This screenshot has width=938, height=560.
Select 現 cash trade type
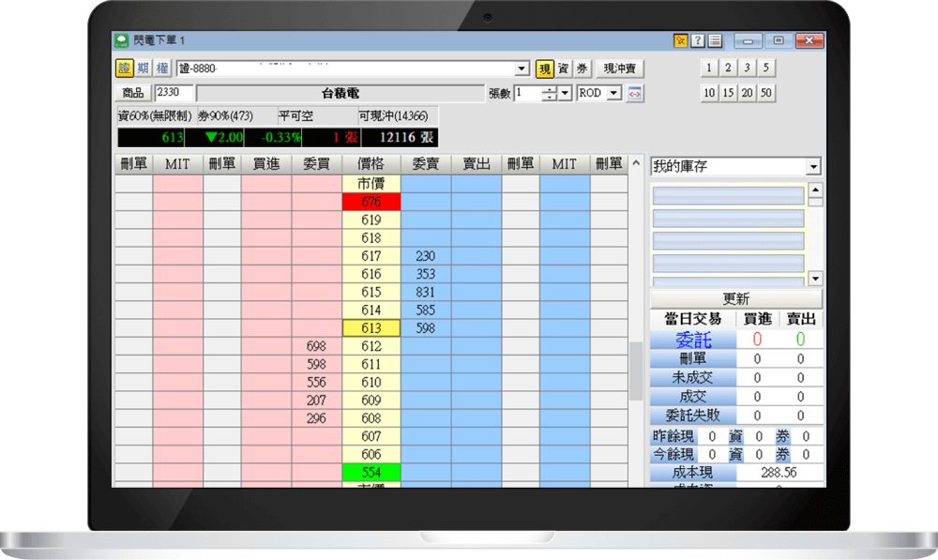pyautogui.click(x=545, y=68)
